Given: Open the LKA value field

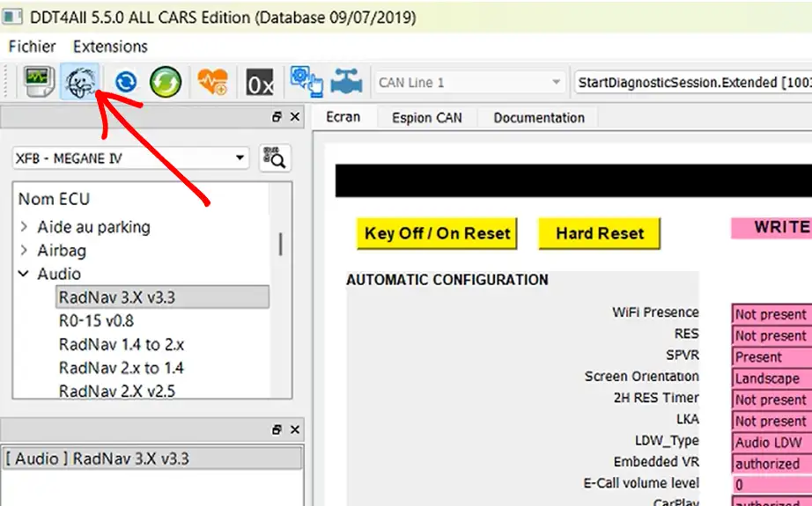Looking at the screenshot, I should coord(771,422).
